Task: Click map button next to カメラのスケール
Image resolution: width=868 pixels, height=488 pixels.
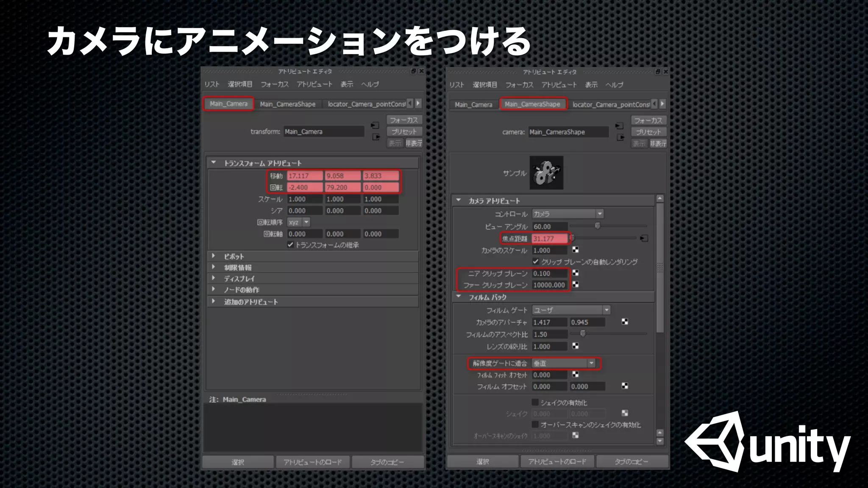Action: click(576, 250)
